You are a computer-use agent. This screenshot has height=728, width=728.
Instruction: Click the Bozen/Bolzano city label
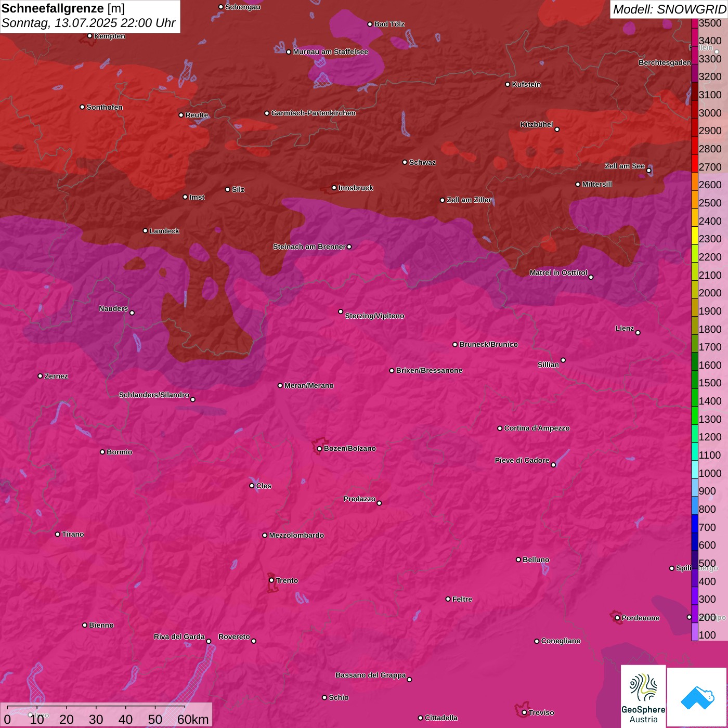349,448
